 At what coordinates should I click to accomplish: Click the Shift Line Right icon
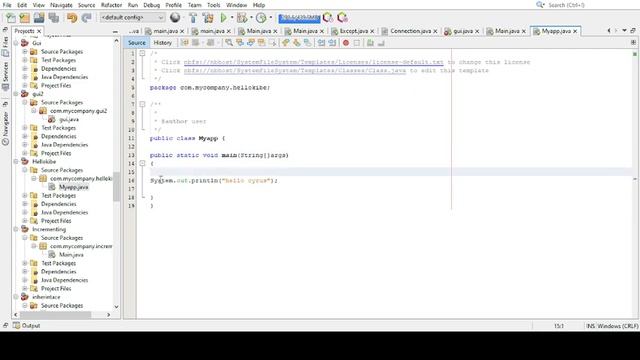pos(332,43)
